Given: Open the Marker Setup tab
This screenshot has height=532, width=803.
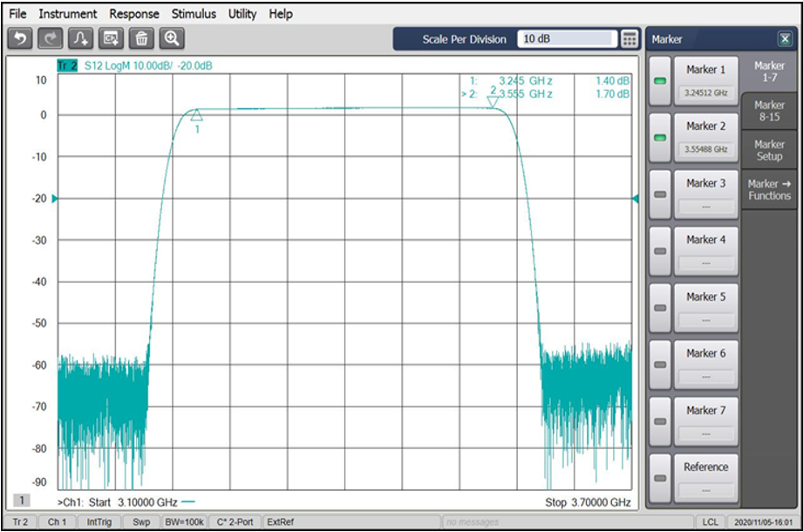Looking at the screenshot, I should 769,150.
